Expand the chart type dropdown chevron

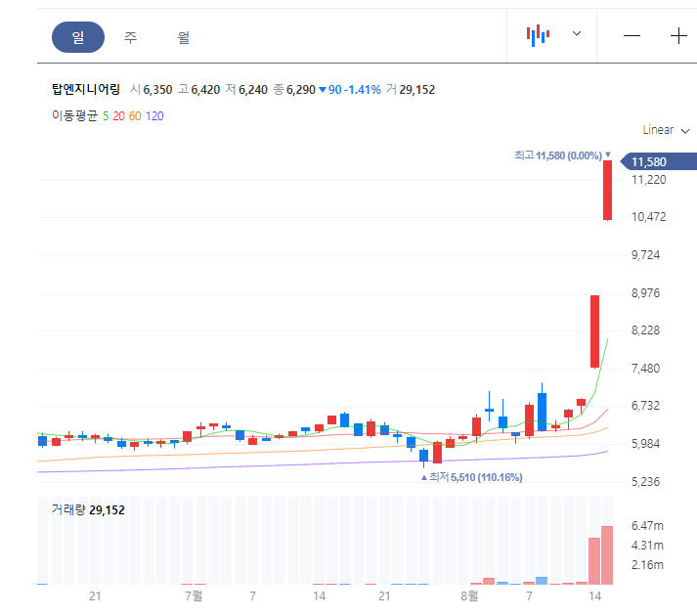[577, 33]
